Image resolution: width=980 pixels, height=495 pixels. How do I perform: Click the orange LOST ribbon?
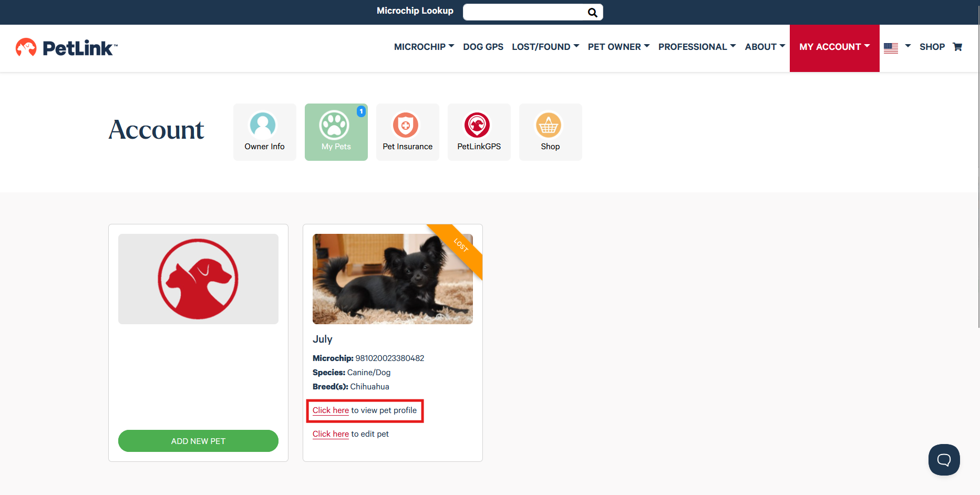460,246
